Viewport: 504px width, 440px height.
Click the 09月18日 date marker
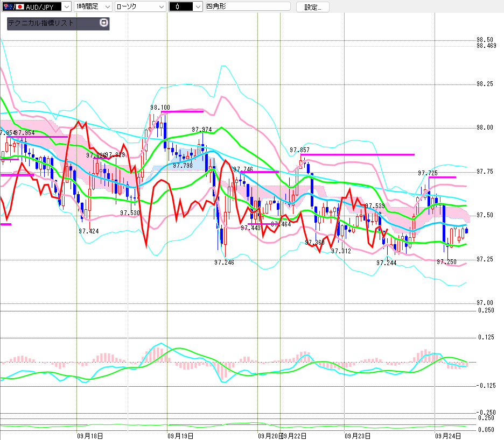(x=90, y=436)
